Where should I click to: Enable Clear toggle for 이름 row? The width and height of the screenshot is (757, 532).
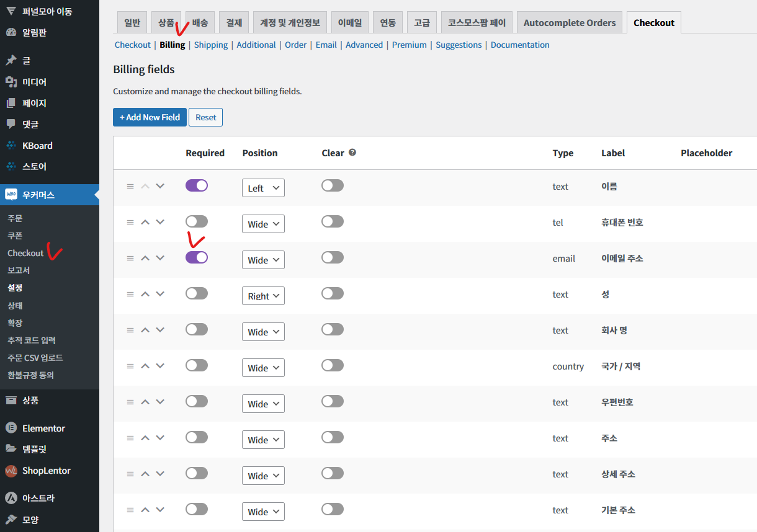pyautogui.click(x=333, y=185)
